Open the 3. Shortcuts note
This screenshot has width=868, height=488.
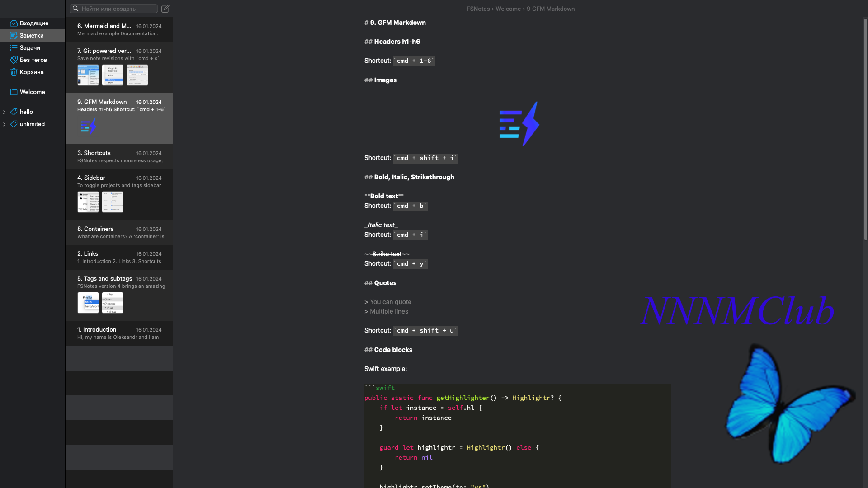pyautogui.click(x=119, y=156)
